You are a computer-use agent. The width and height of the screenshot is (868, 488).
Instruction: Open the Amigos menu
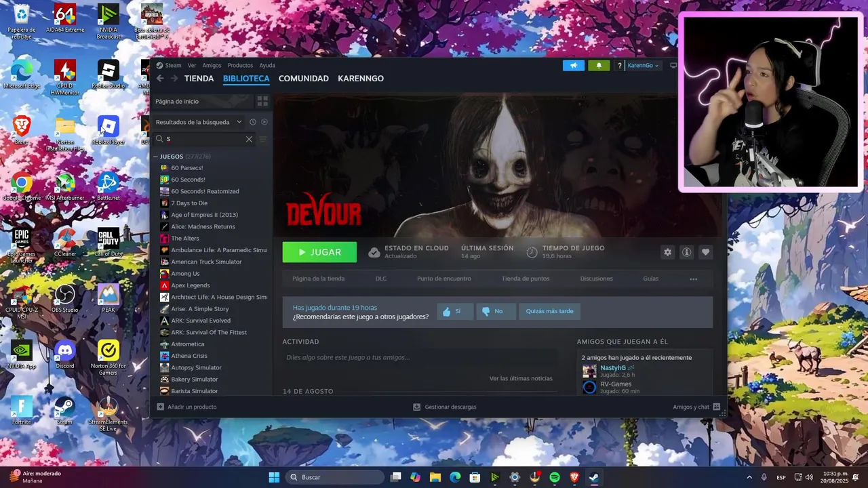pos(212,66)
